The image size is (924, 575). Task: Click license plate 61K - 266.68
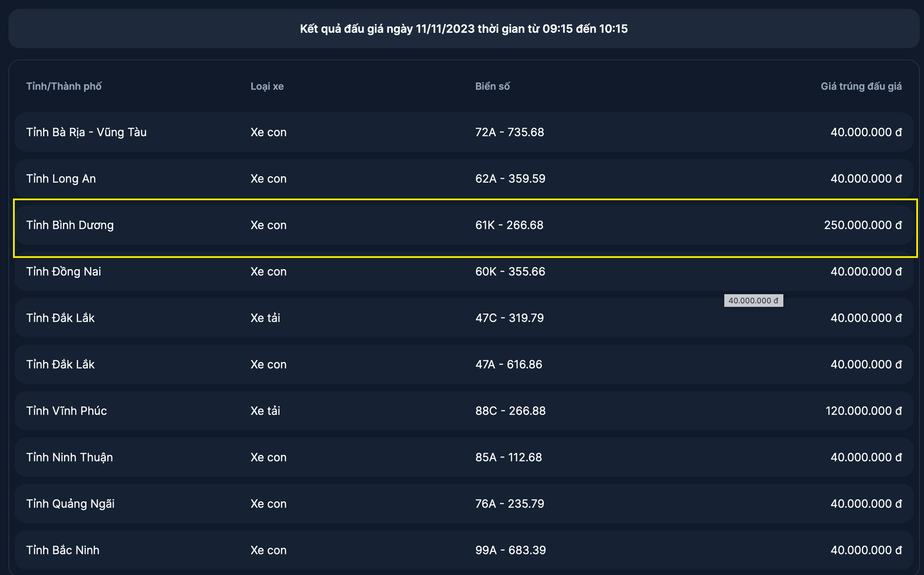point(509,225)
